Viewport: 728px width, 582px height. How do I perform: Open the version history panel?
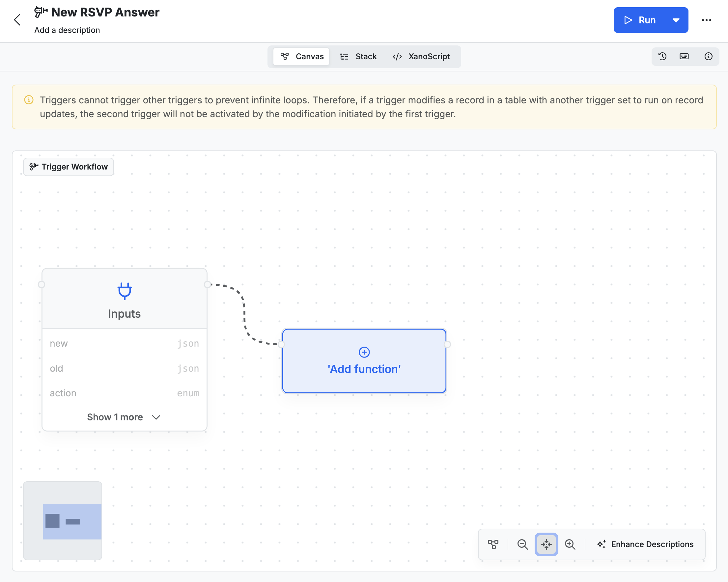[662, 56]
